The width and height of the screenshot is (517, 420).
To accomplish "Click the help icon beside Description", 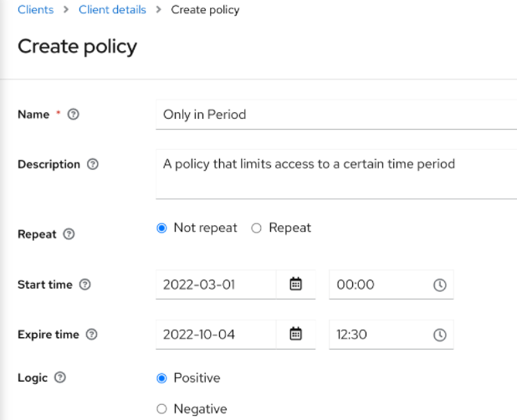I will 93,165.
